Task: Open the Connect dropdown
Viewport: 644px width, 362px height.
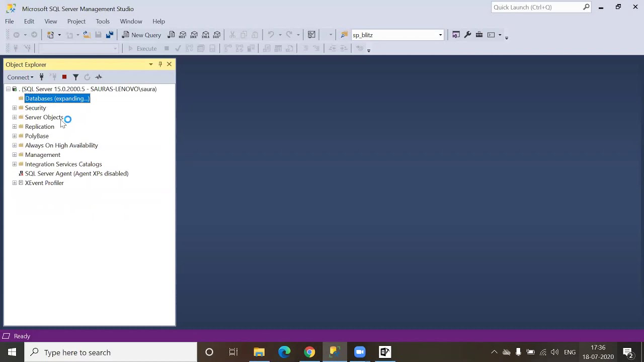Action: 20,77
